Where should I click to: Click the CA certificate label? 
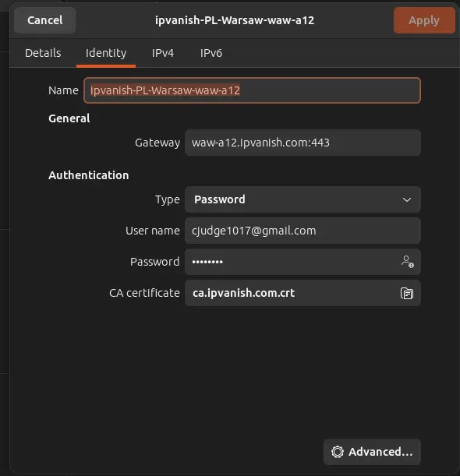point(144,293)
